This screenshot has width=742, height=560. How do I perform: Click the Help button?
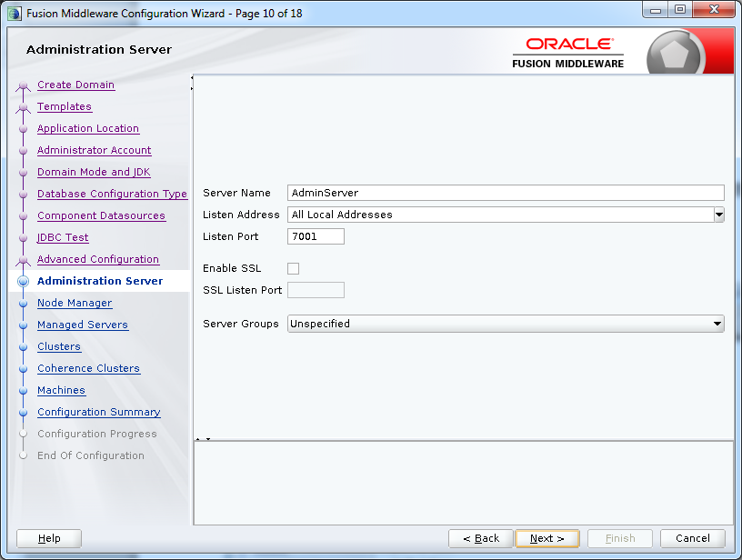click(x=49, y=538)
